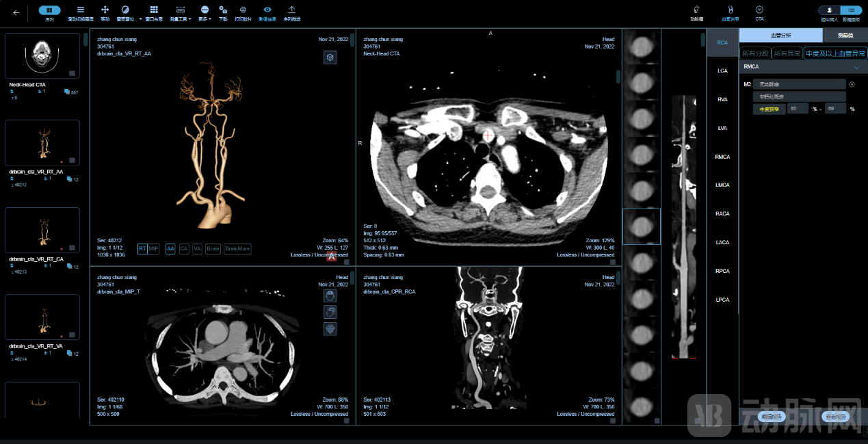
Task: Toggle the CA vessel view button
Action: coord(184,249)
